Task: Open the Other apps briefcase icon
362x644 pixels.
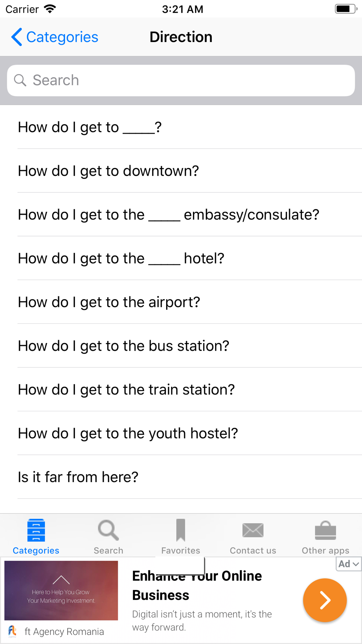Action: (325, 530)
